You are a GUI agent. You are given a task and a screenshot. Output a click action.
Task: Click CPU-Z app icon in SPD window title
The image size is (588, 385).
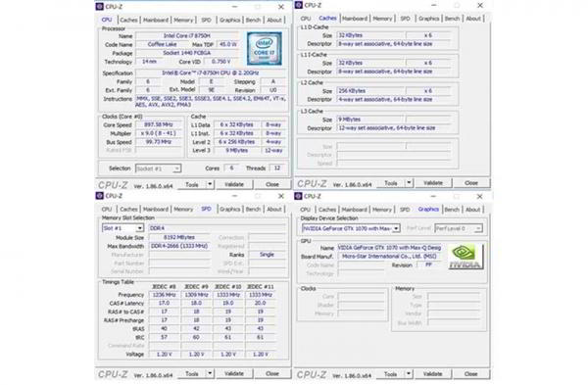[x=99, y=196]
